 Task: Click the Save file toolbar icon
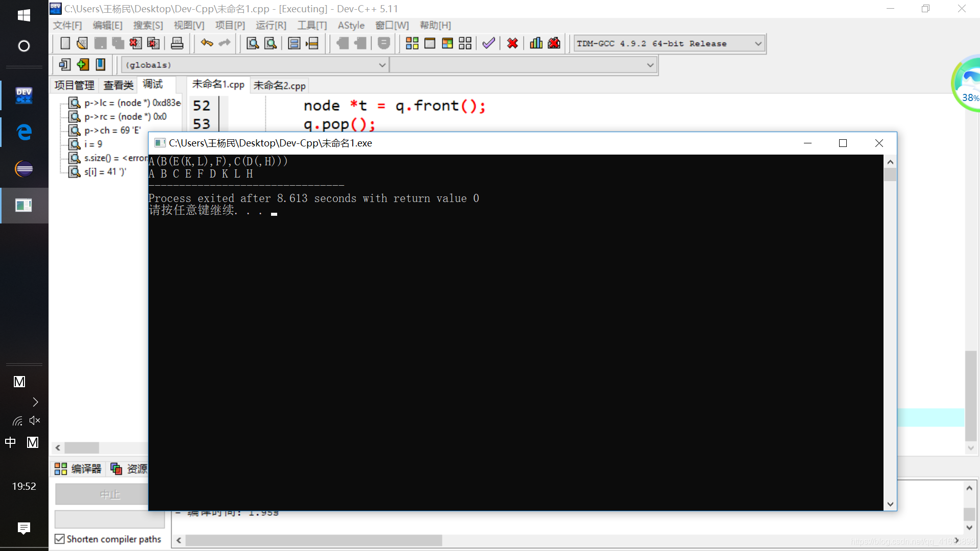[101, 43]
